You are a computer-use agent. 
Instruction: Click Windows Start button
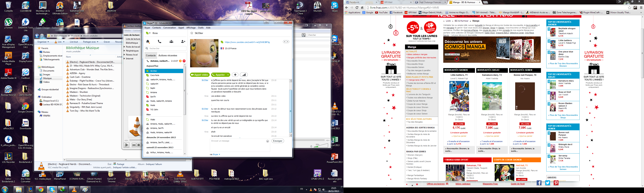(x=5, y=189)
